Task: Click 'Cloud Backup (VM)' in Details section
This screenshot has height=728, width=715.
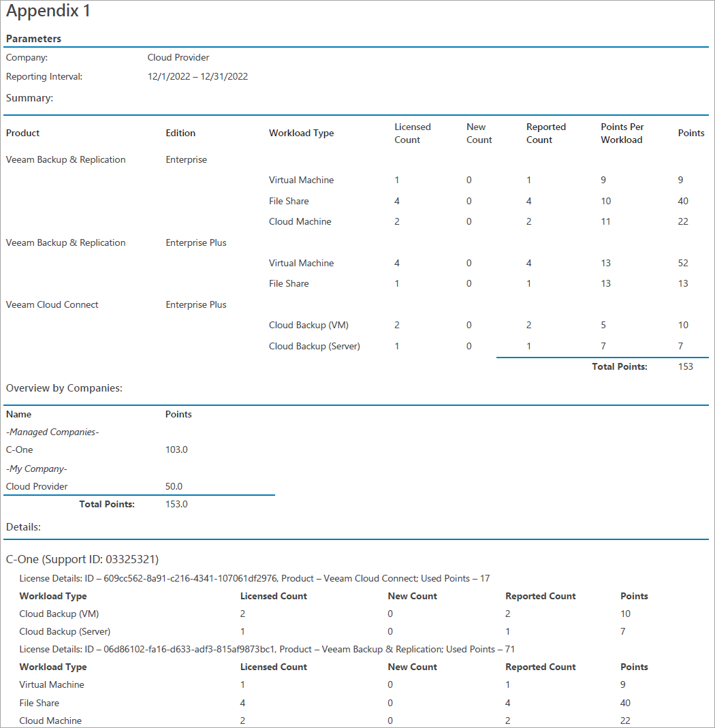Action: point(59,614)
